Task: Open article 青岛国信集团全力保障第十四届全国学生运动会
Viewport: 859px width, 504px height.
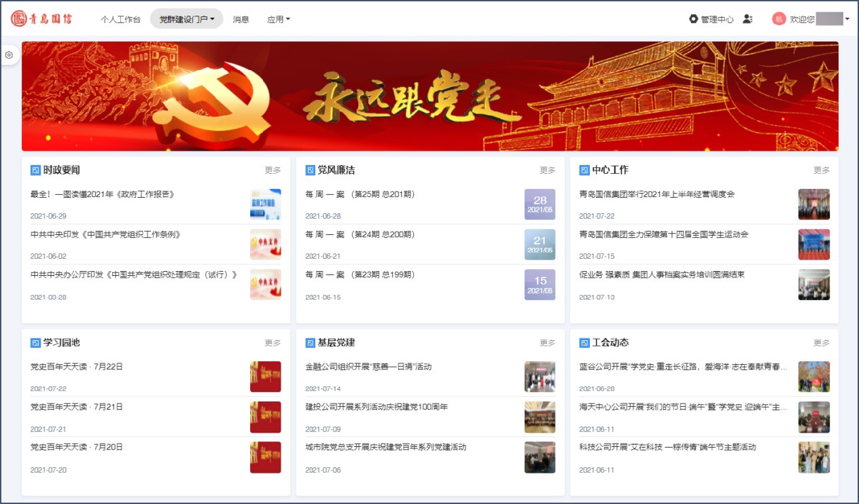Action: [663, 234]
